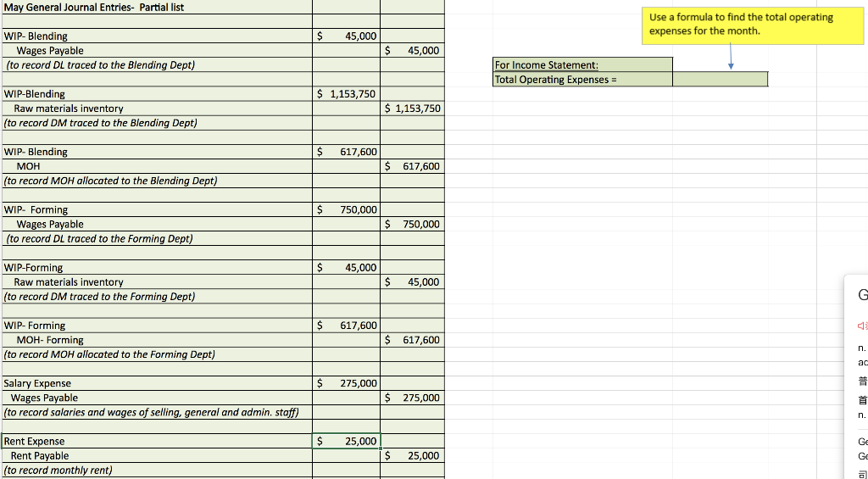Click the "MOH- Forming" account label
The height and width of the screenshot is (479, 868).
(50, 340)
